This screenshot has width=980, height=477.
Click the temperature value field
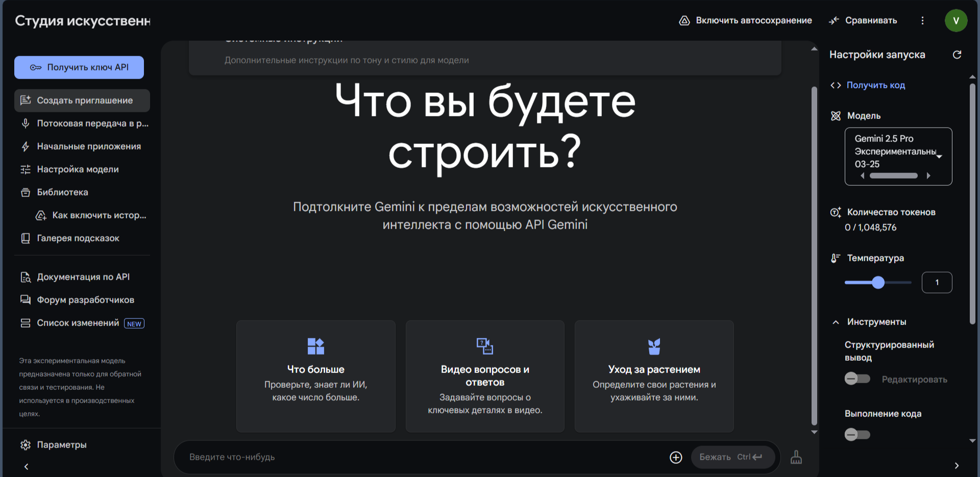(937, 283)
